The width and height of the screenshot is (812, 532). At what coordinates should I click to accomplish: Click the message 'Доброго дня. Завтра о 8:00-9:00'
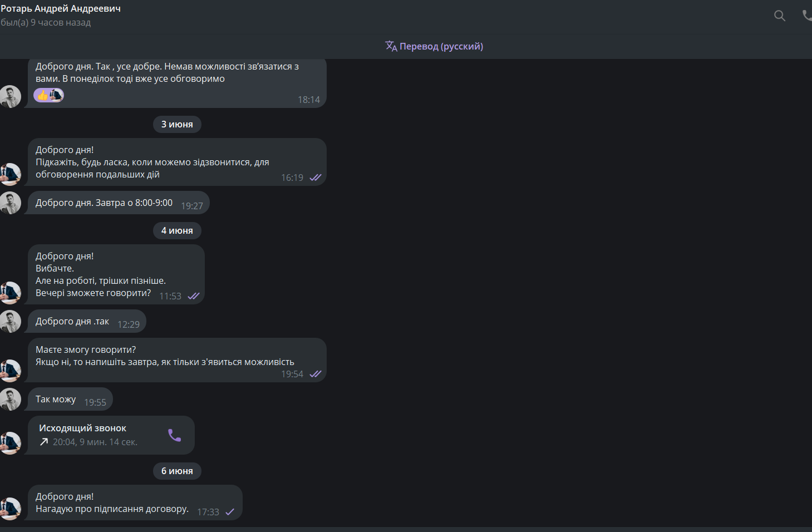[119, 203]
